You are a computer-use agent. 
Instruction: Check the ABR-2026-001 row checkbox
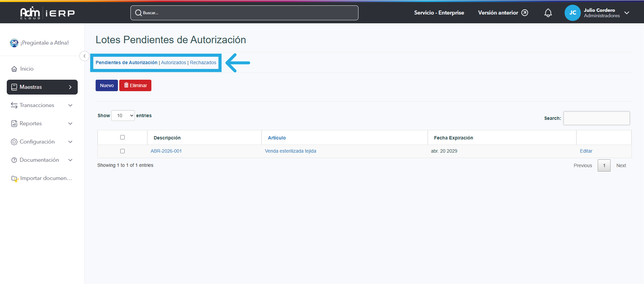(122, 151)
